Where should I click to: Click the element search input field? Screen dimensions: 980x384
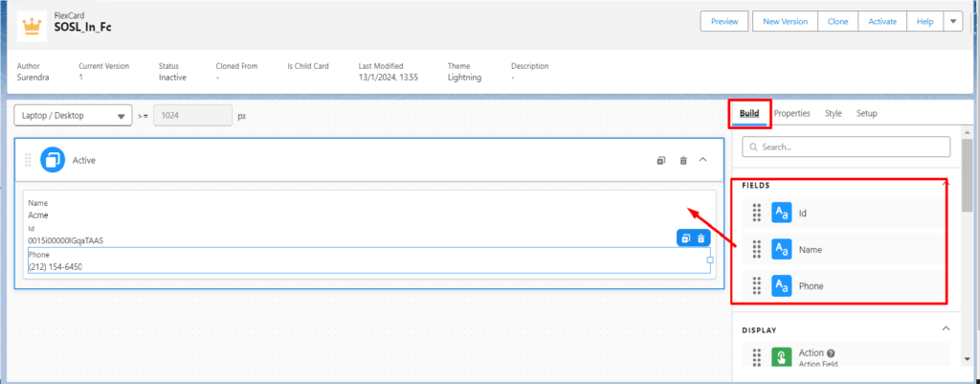tap(846, 147)
